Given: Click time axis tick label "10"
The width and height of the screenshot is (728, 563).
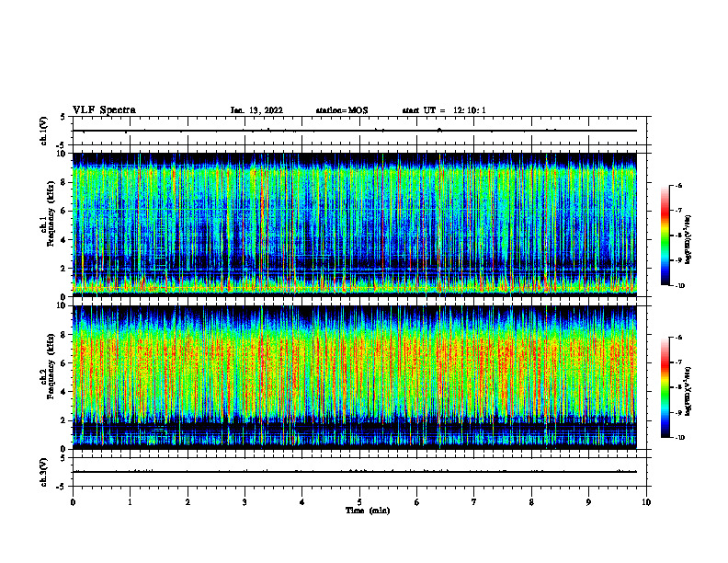Looking at the screenshot, I should pos(646,502).
